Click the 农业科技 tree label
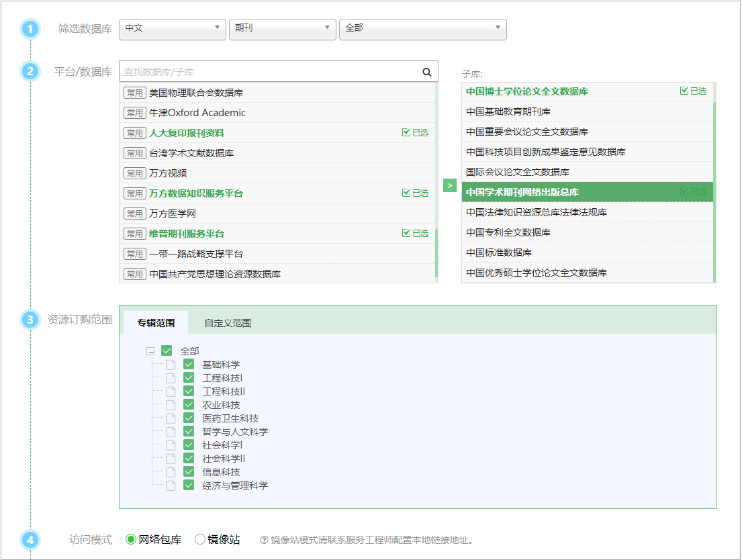 [x=221, y=405]
